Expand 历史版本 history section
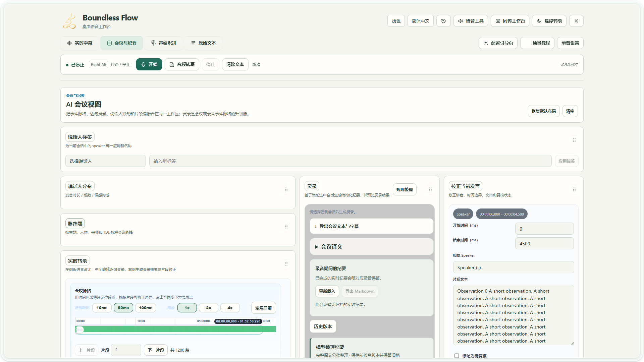644x362 pixels. pos(323,326)
